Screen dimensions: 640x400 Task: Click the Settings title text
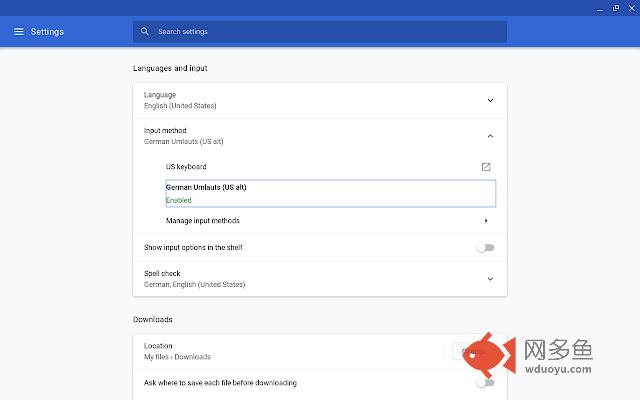click(x=47, y=31)
